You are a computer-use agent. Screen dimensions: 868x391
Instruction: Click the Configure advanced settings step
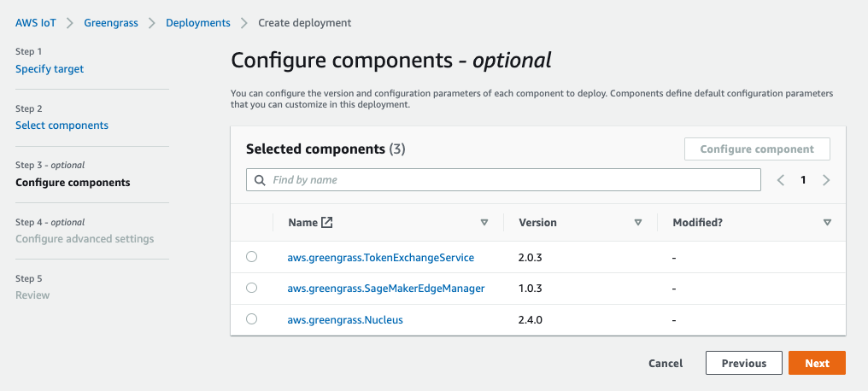[x=85, y=239]
